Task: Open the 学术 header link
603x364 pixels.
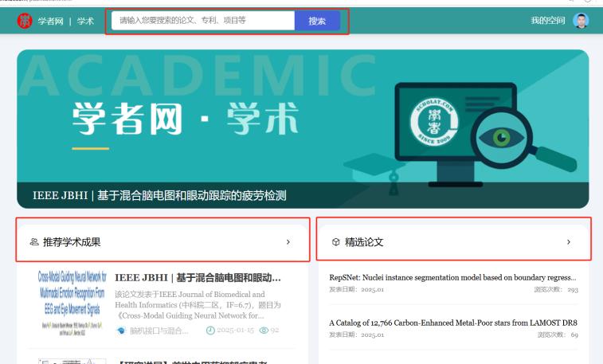Action: pyautogui.click(x=85, y=22)
